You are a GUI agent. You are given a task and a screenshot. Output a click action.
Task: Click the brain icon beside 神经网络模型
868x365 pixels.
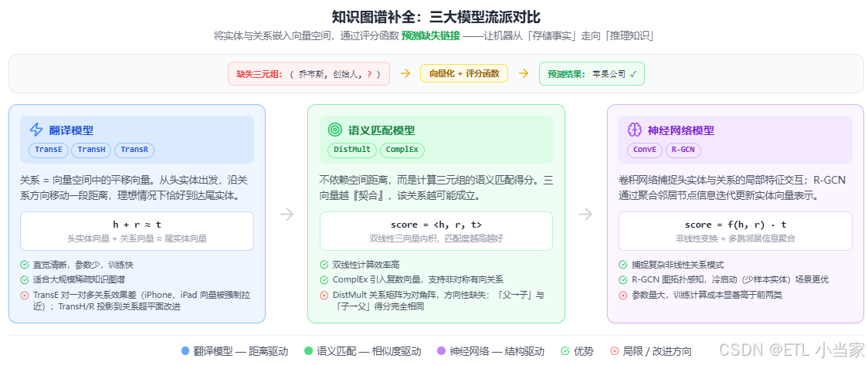click(x=634, y=130)
